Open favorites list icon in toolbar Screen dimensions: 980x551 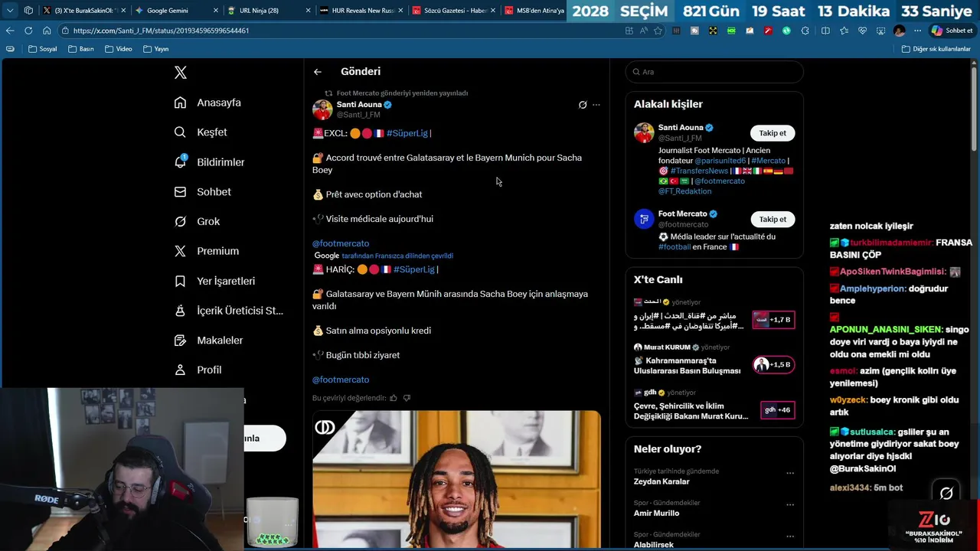[x=844, y=31]
